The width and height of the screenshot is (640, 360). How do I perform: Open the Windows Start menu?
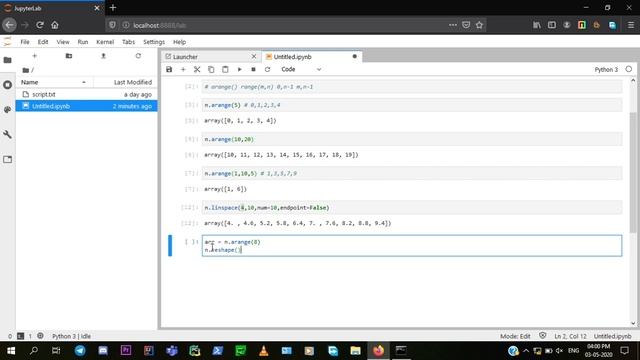(x=11, y=351)
